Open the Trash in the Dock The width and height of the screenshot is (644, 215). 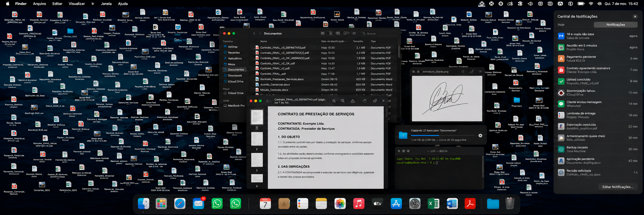(509, 204)
